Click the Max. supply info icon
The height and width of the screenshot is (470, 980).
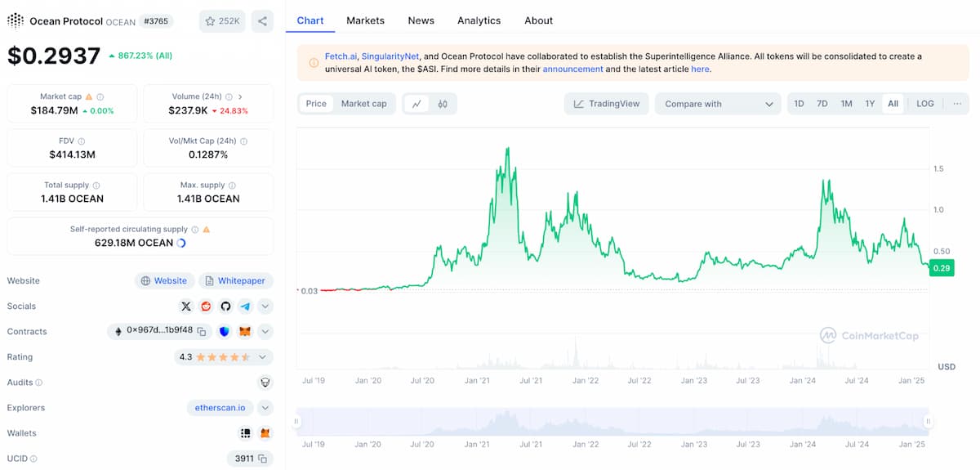(232, 186)
